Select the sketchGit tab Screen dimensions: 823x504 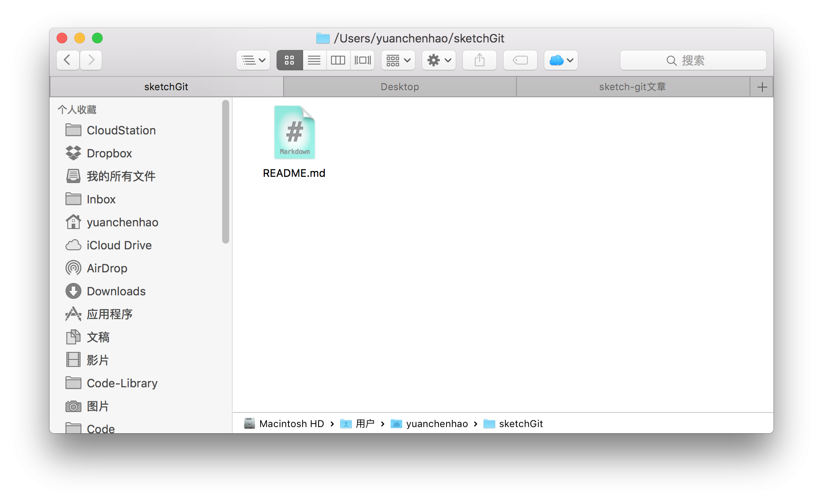click(166, 87)
